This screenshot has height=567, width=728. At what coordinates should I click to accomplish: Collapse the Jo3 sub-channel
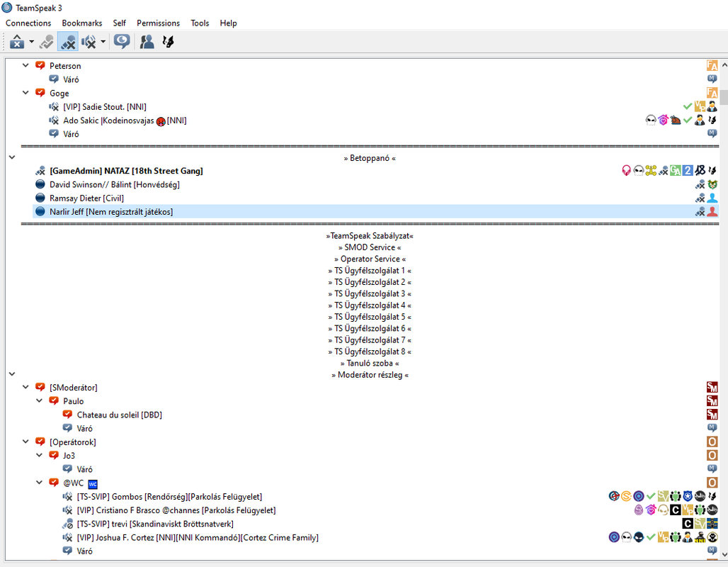click(40, 456)
